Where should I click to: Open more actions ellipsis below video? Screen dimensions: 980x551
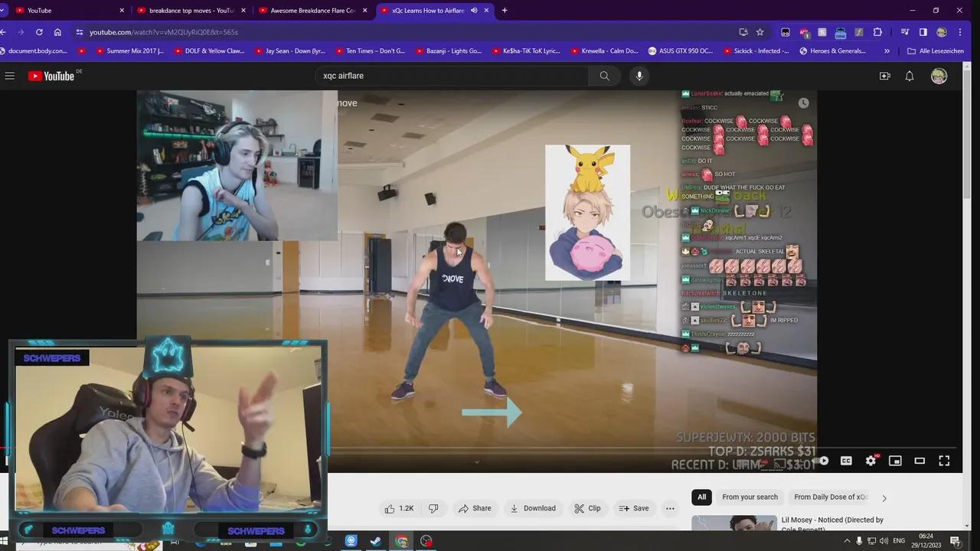[670, 508]
